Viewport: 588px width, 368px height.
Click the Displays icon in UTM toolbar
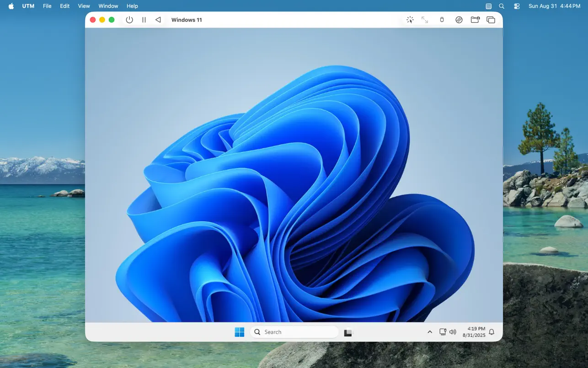(x=491, y=20)
